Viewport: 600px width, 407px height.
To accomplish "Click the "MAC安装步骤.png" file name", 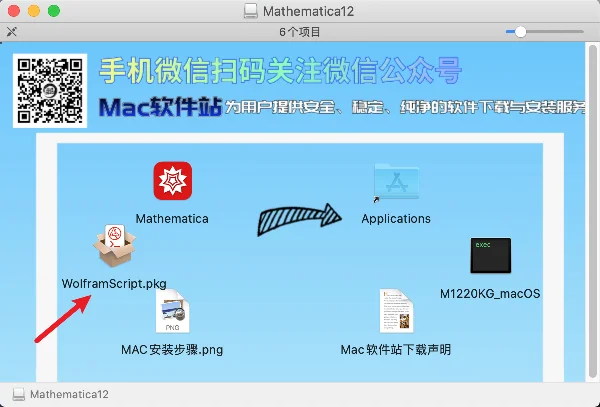I will pos(172,350).
